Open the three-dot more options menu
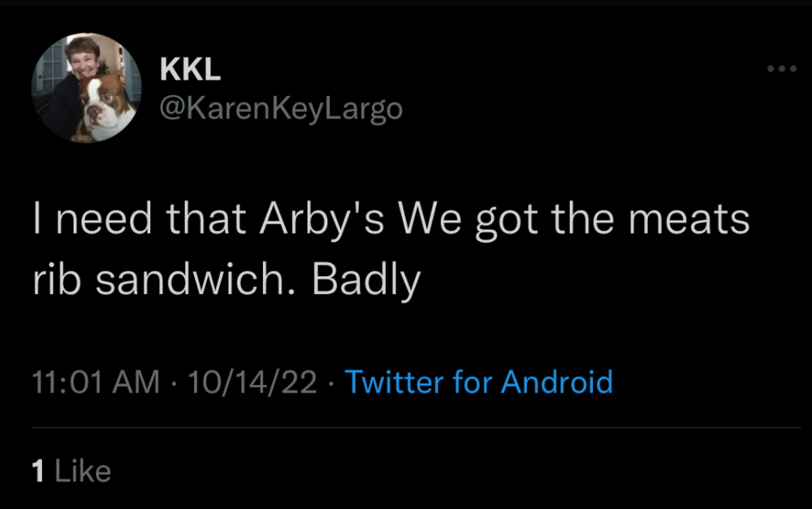 [x=782, y=70]
